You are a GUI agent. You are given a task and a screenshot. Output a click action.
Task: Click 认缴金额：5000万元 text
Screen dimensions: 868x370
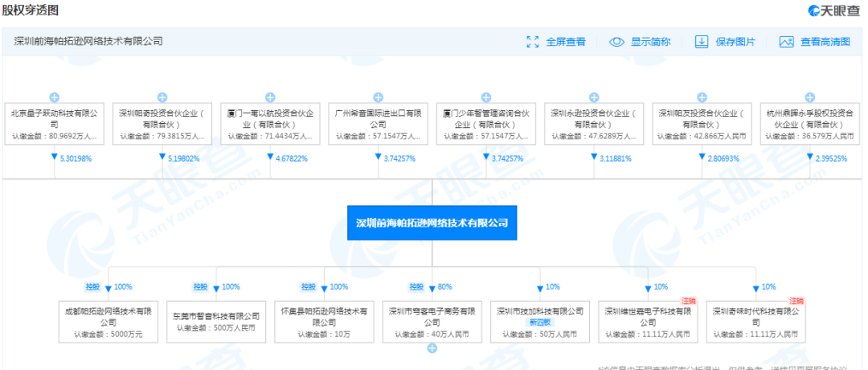click(108, 335)
